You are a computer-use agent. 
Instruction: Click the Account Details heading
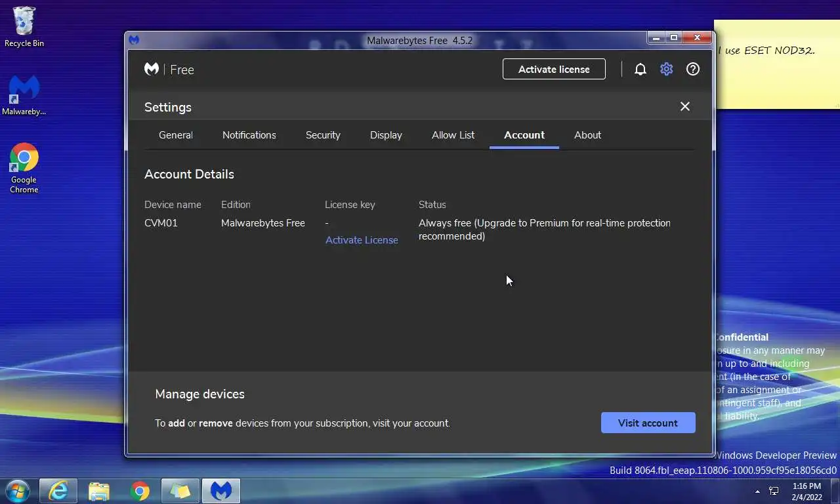189,174
